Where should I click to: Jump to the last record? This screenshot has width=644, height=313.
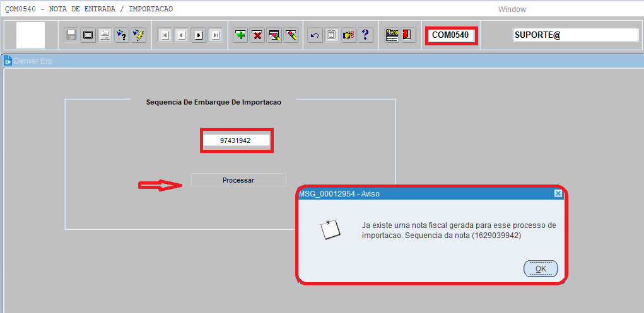[215, 35]
